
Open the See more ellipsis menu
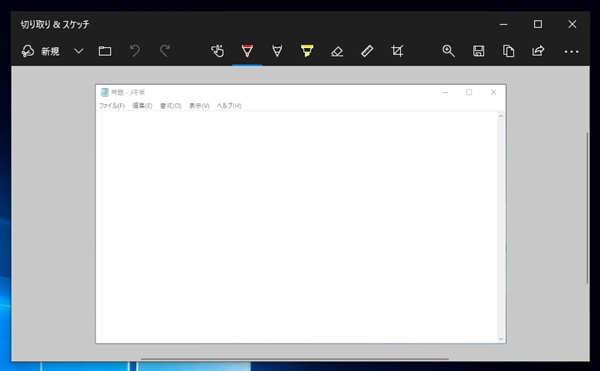pyautogui.click(x=571, y=51)
